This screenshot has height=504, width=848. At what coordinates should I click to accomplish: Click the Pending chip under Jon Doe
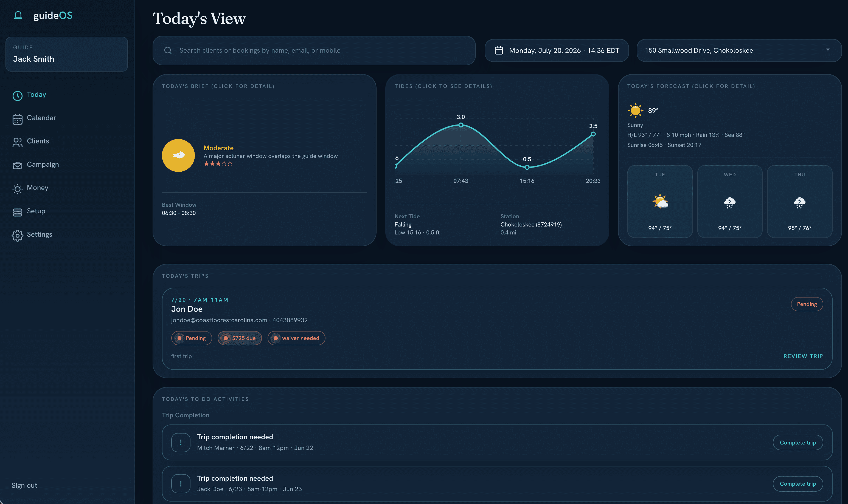click(191, 338)
